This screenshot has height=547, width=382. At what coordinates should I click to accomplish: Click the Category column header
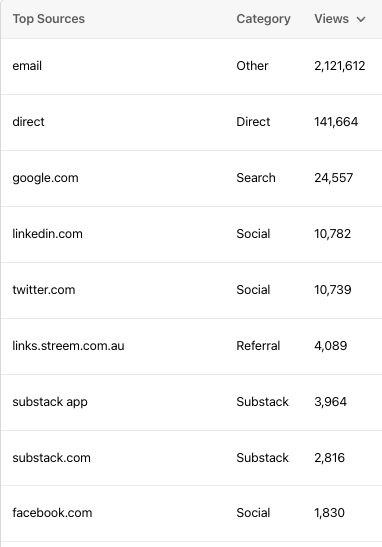click(x=263, y=19)
